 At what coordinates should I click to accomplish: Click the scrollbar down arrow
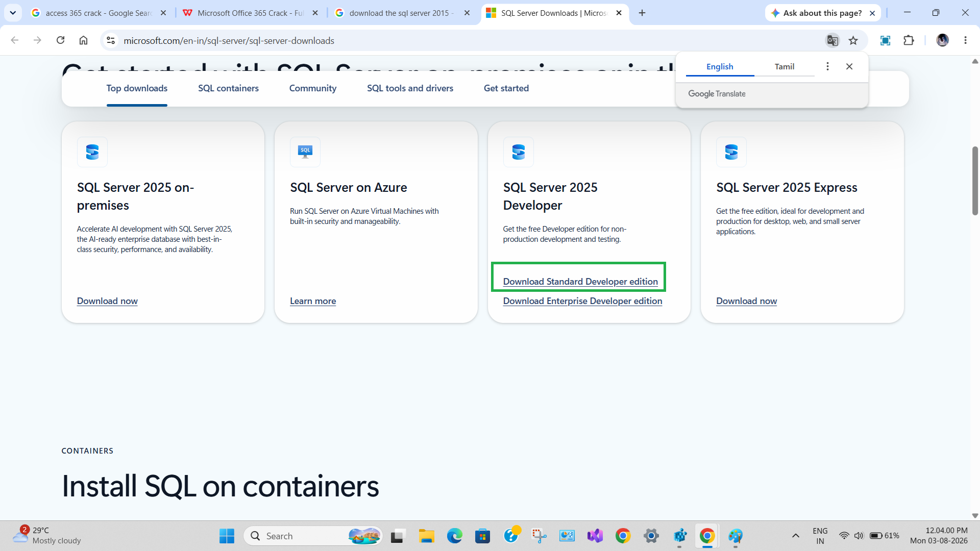[x=975, y=515]
